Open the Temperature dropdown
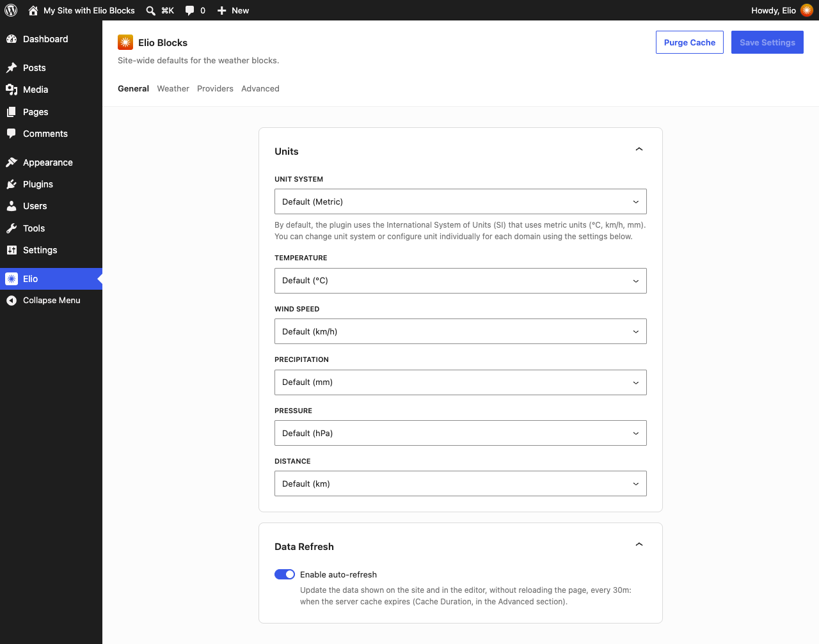Screen dimensions: 819x644 [461, 281]
